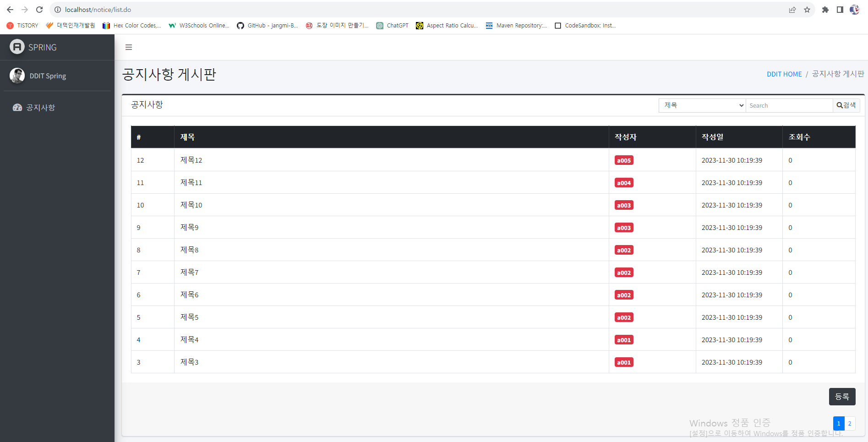
Task: Click the DDIT Spring user name
Action: click(x=48, y=76)
